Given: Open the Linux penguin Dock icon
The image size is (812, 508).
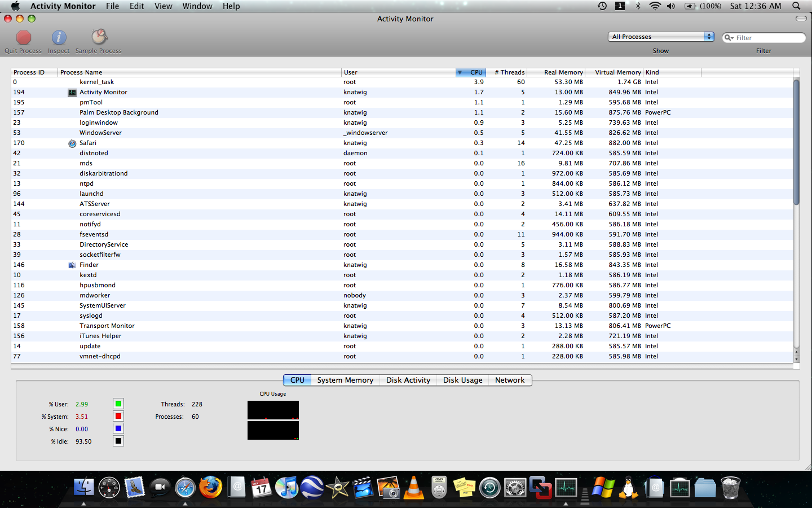Looking at the screenshot, I should coord(628,487).
